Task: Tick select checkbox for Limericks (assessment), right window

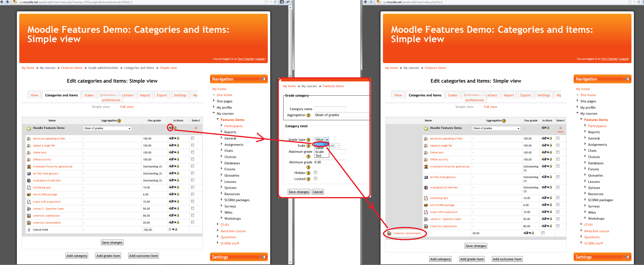Action: [543, 233]
